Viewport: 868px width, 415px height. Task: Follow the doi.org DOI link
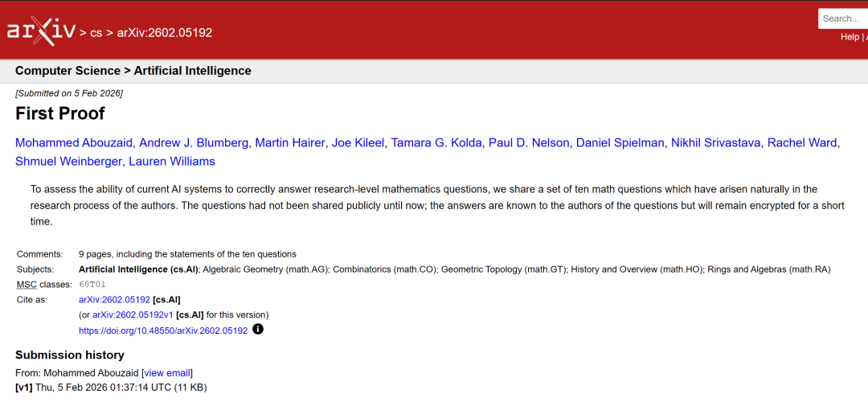pos(163,331)
